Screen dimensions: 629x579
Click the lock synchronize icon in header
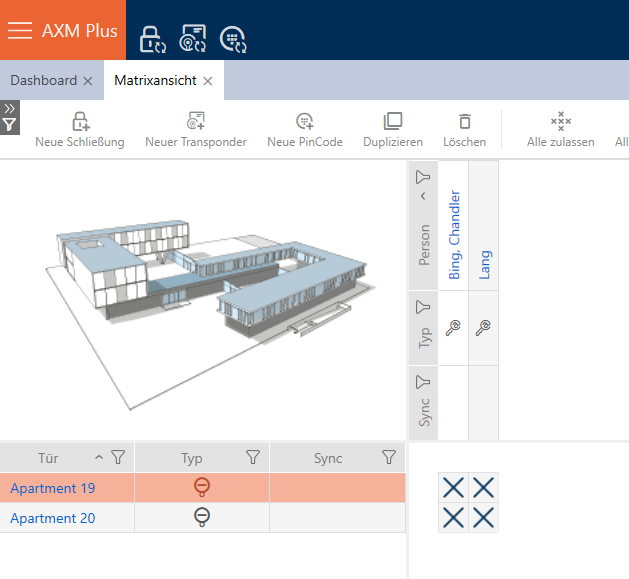pyautogui.click(x=151, y=39)
